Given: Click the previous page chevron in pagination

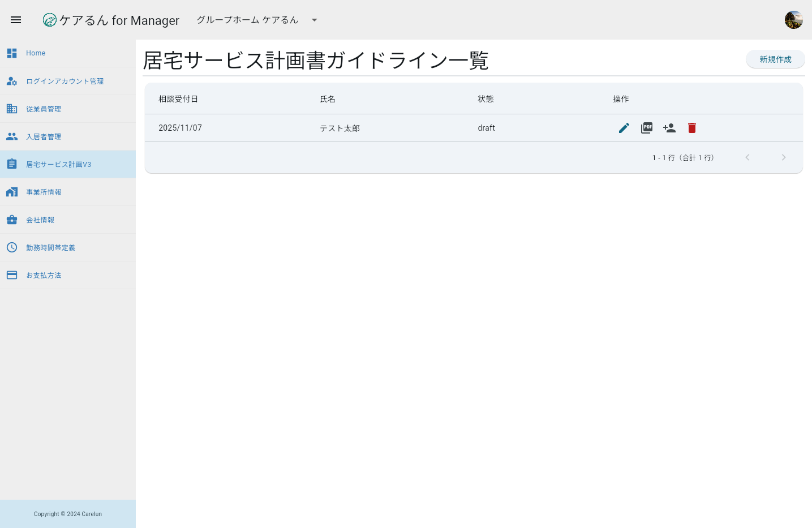Looking at the screenshot, I should tap(747, 157).
